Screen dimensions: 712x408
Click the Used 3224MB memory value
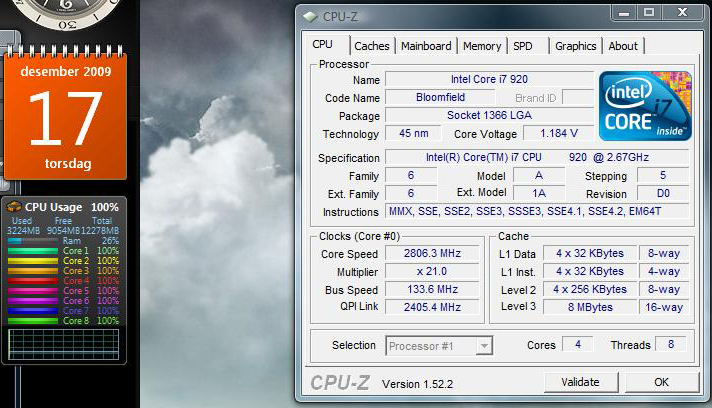click(x=23, y=231)
